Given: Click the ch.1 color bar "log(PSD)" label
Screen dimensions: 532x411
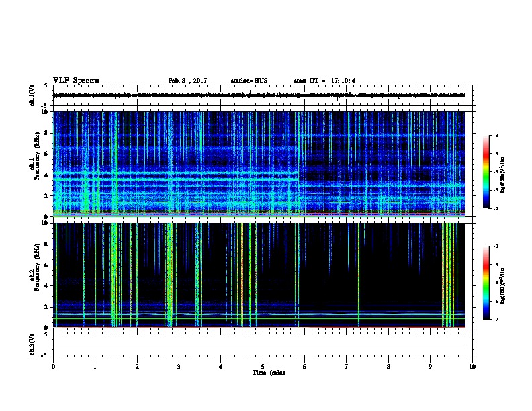Looking at the screenshot, I should coord(502,175).
